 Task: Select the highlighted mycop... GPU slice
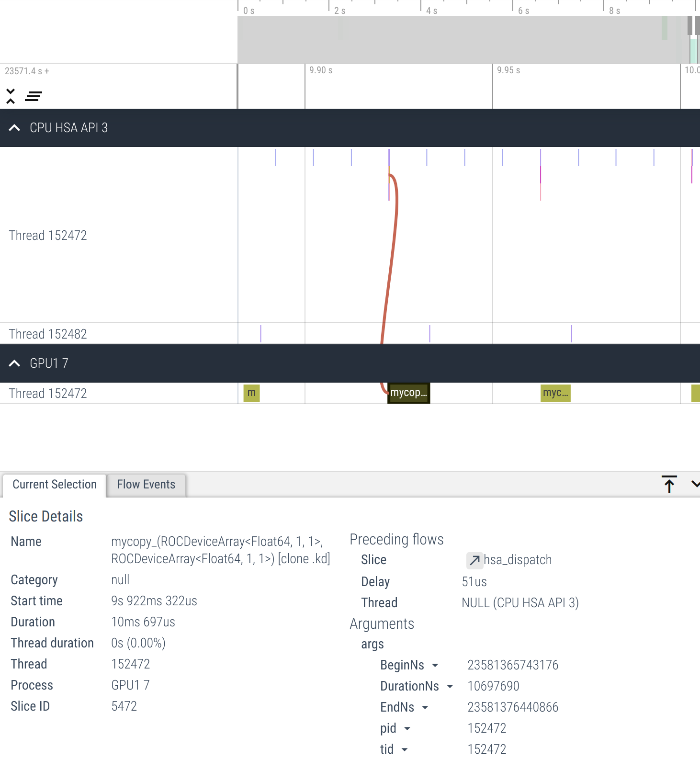tap(408, 393)
